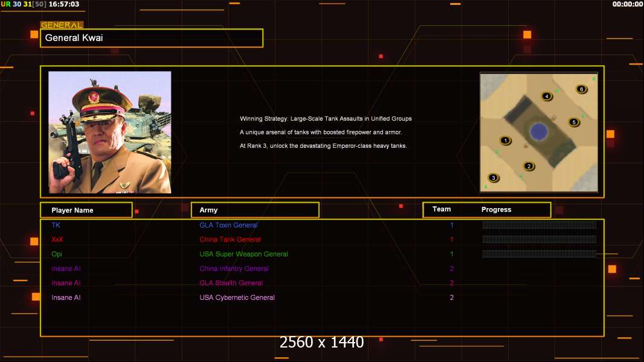644x362 pixels.
Task: Click team number in USA Cybernetic General row
Action: (451, 297)
